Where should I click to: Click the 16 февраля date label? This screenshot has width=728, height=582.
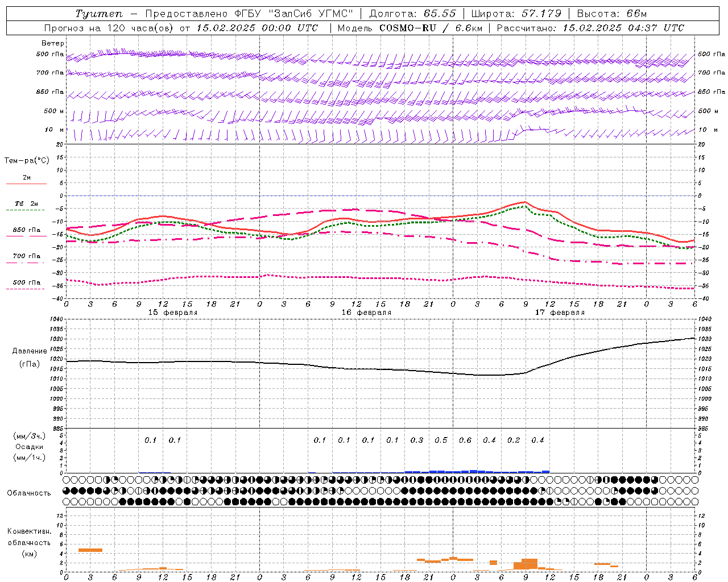pyautogui.click(x=366, y=313)
